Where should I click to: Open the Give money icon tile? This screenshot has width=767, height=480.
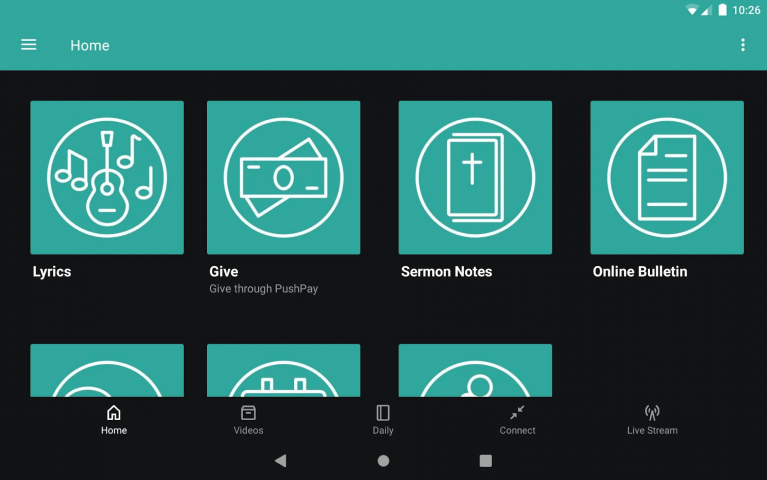point(283,177)
